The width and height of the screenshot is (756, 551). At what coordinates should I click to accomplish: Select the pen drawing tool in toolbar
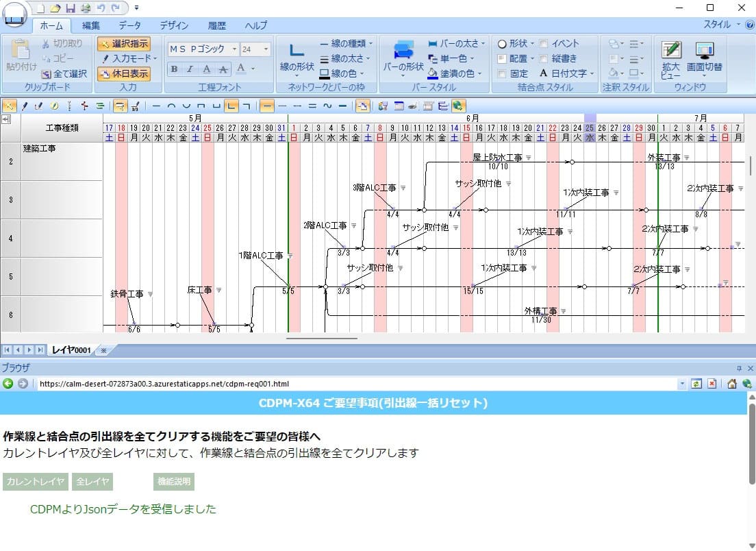tap(24, 106)
